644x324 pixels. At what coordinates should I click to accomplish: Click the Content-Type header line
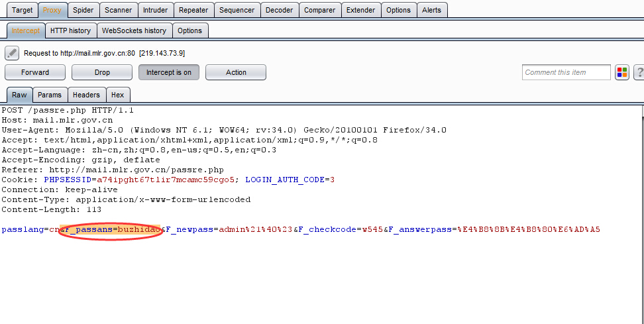pos(126,199)
